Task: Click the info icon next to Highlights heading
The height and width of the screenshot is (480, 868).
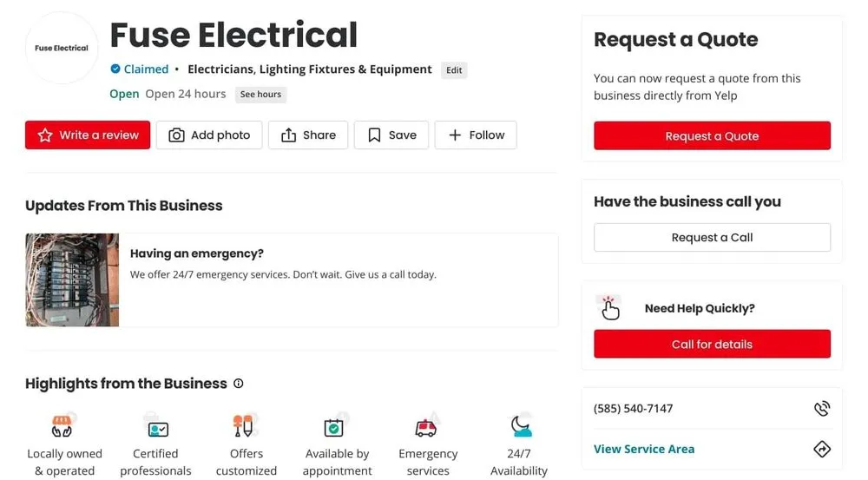Action: click(239, 384)
